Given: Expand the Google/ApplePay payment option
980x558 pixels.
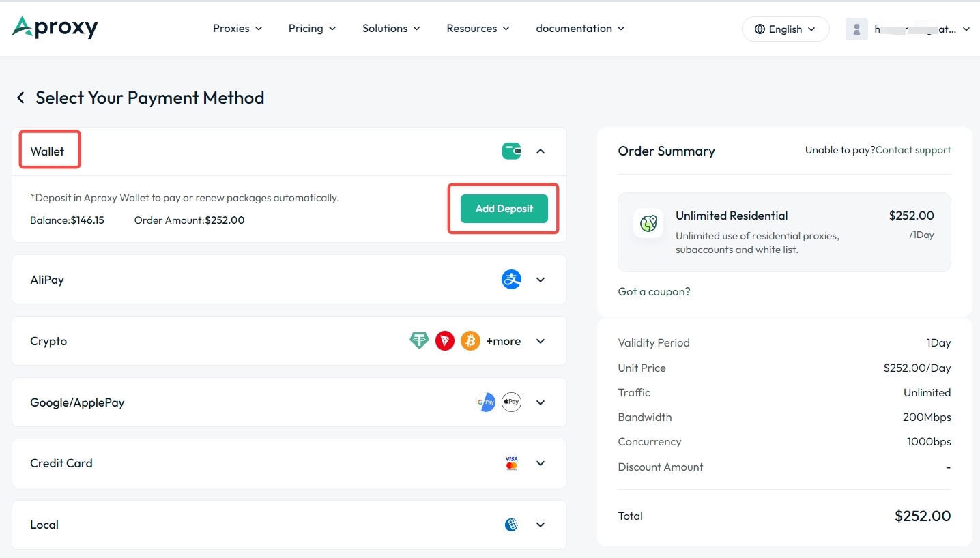Looking at the screenshot, I should point(541,402).
